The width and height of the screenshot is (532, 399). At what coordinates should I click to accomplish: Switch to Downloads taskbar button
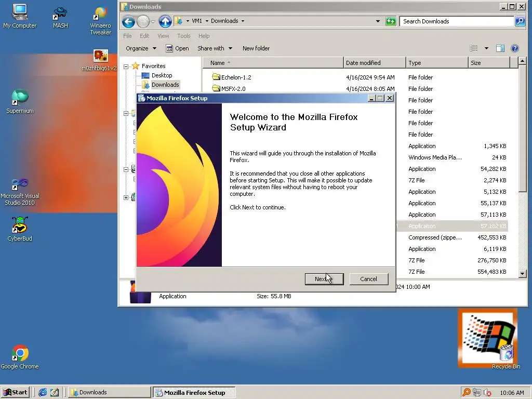110,392
